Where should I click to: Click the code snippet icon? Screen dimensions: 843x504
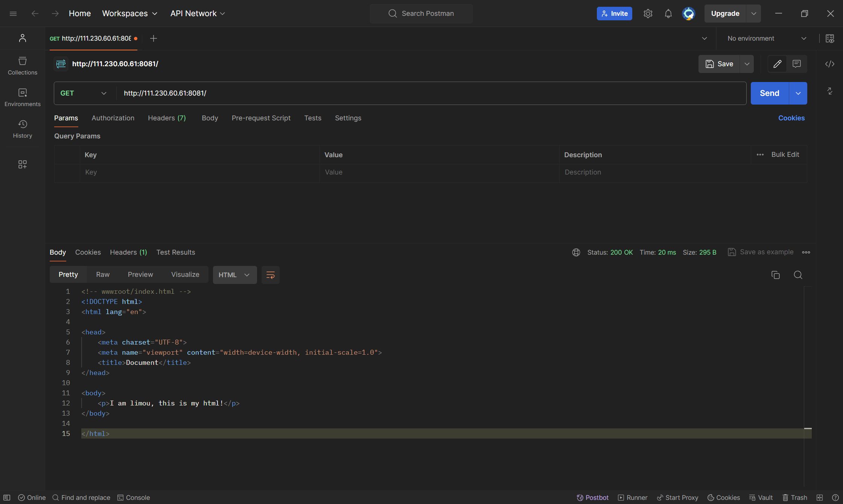click(x=829, y=64)
